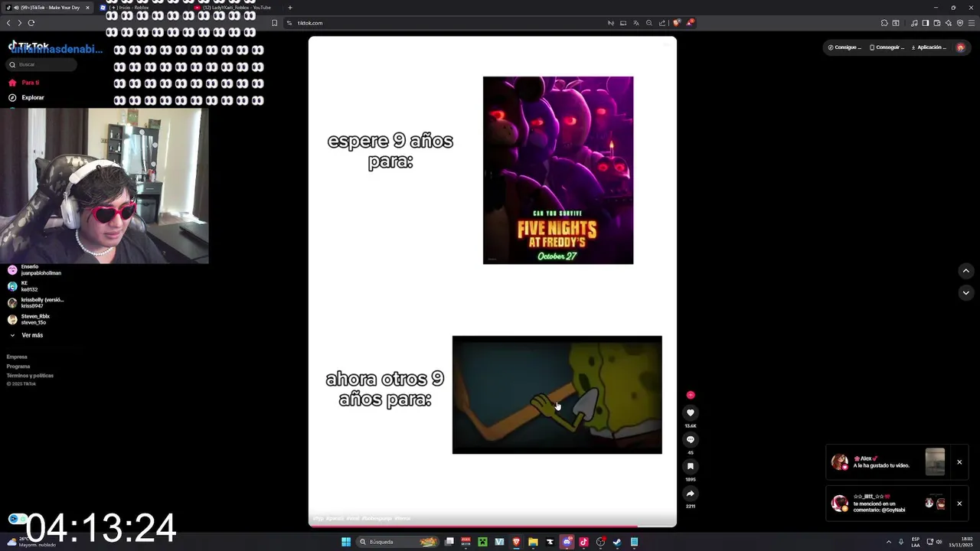Switch to the TikTok Make Your Day tab
Image resolution: width=980 pixels, height=551 pixels.
tap(47, 8)
